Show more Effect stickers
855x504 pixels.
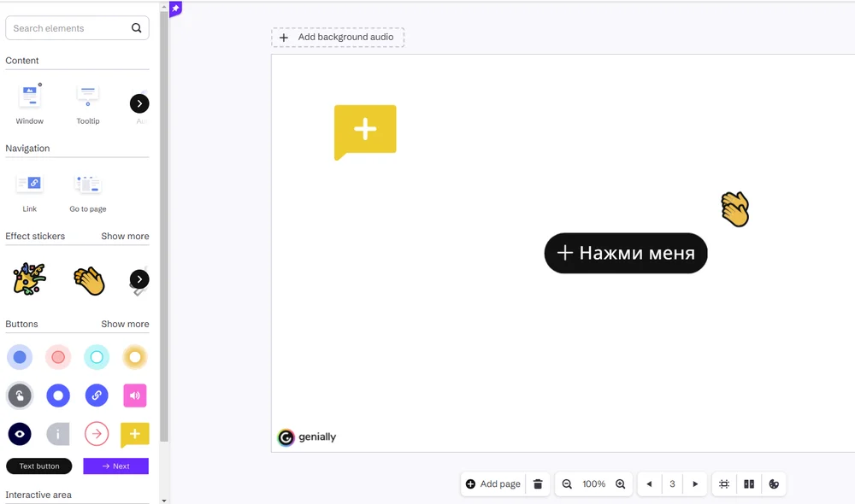click(x=125, y=236)
